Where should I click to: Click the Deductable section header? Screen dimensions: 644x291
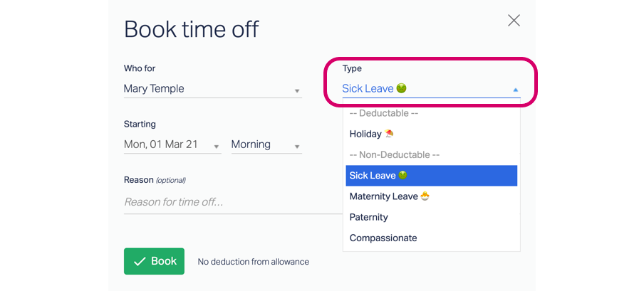(383, 113)
